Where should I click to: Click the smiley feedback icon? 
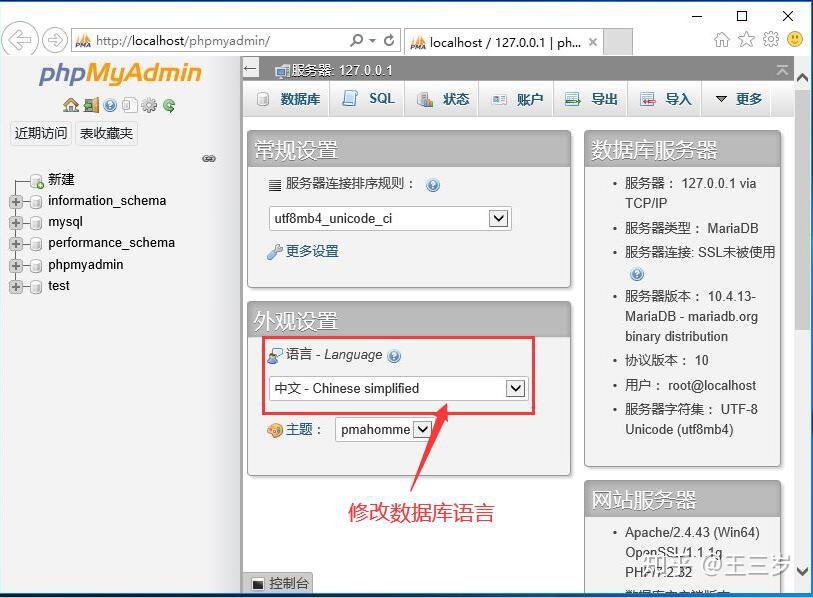(795, 39)
